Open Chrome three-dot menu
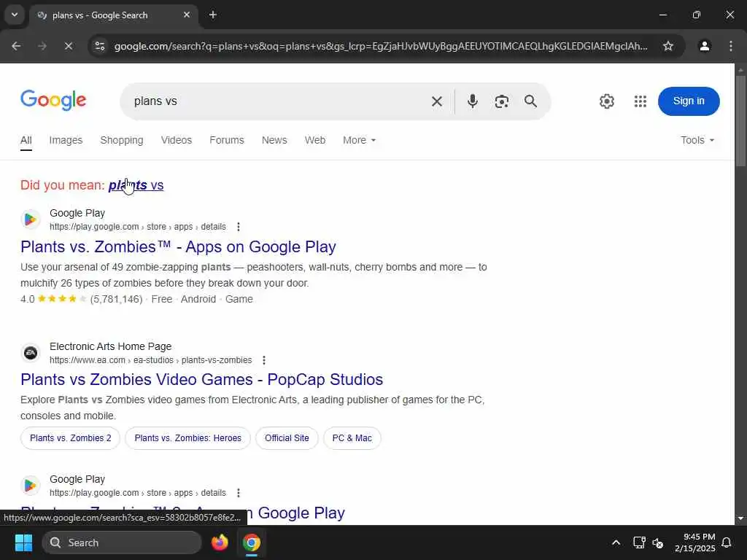 pos(730,46)
